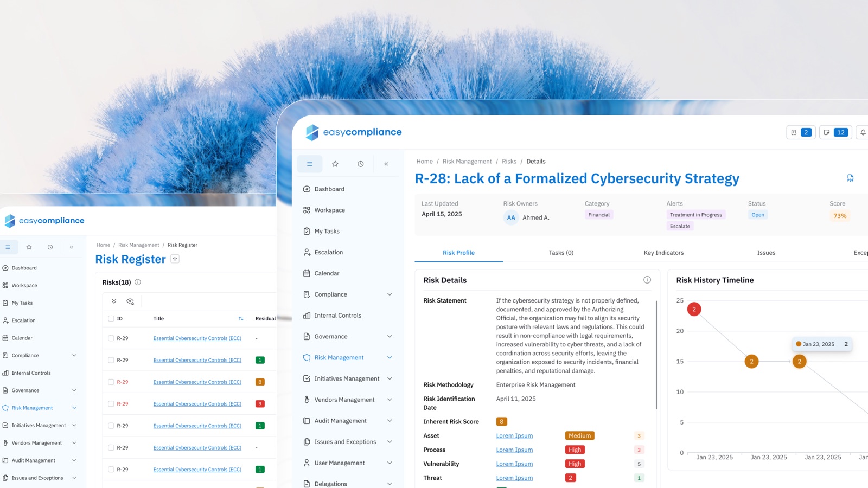
Task: Collapse the Risk Register window sidebar
Action: [71, 247]
